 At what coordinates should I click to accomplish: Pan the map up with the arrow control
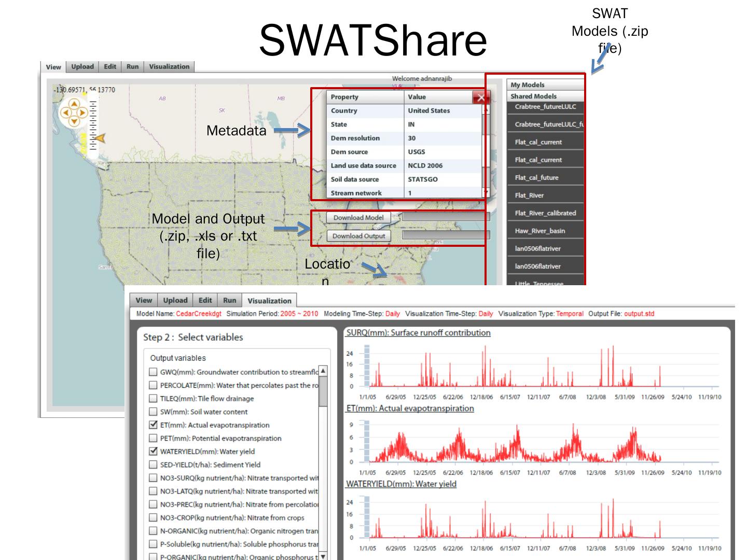(74, 104)
